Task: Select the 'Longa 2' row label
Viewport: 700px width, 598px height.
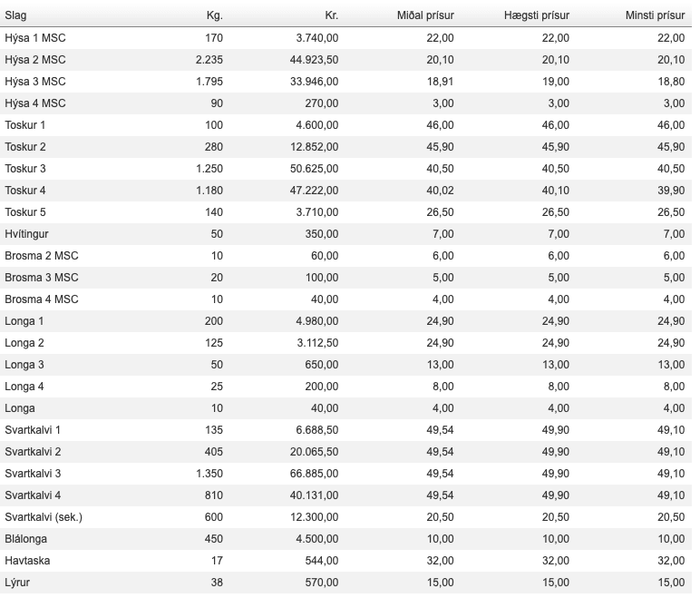Action: click(x=24, y=343)
